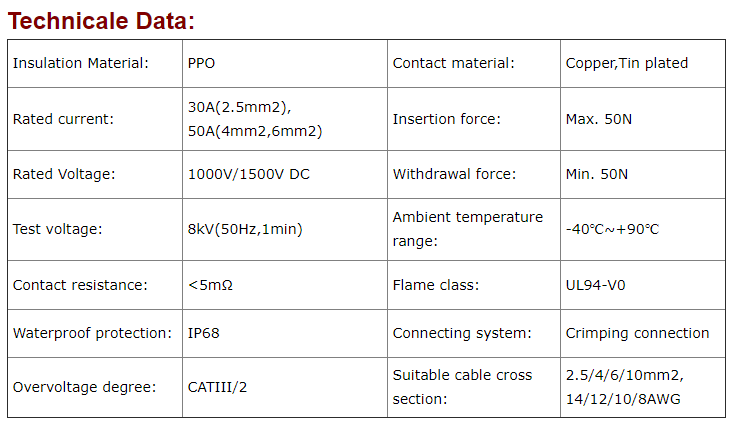The height and width of the screenshot is (429, 740).
Task: Select the 8kV(50Hz,1min) test voltage value
Action: click(x=244, y=229)
